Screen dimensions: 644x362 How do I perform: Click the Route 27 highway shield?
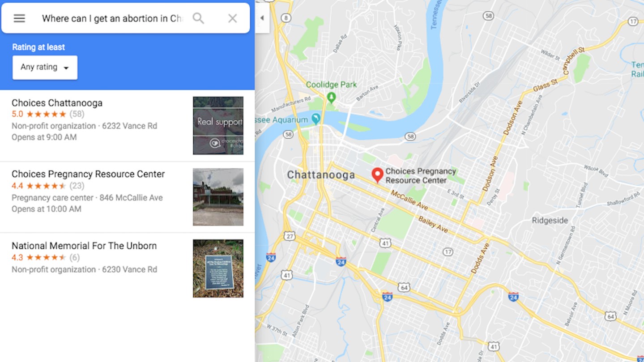[x=290, y=236]
